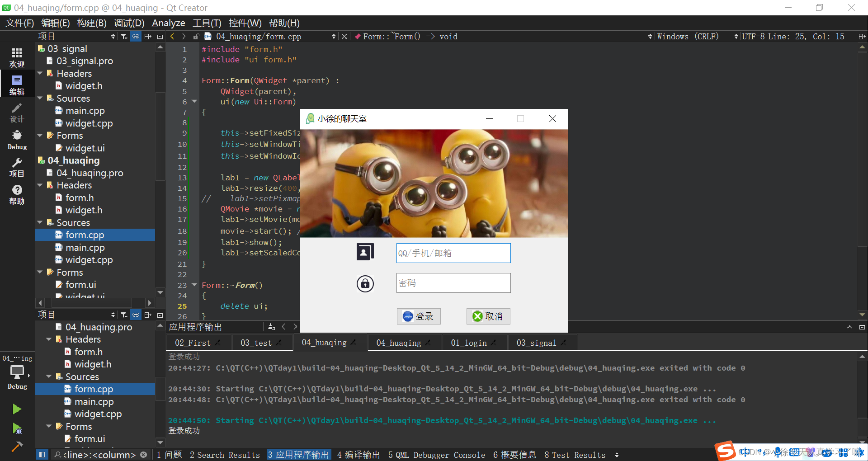
Task: Fold the Form destructor at line 23
Action: (x=194, y=285)
